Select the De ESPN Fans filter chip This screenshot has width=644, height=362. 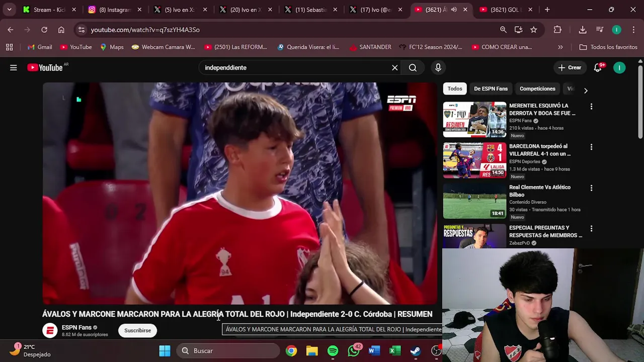tap(491, 88)
